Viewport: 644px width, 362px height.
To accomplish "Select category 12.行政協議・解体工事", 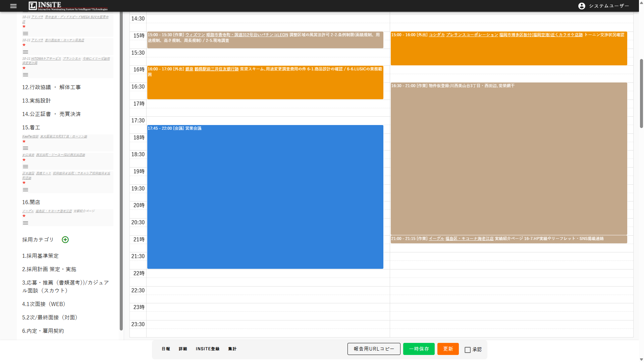I will (x=52, y=87).
